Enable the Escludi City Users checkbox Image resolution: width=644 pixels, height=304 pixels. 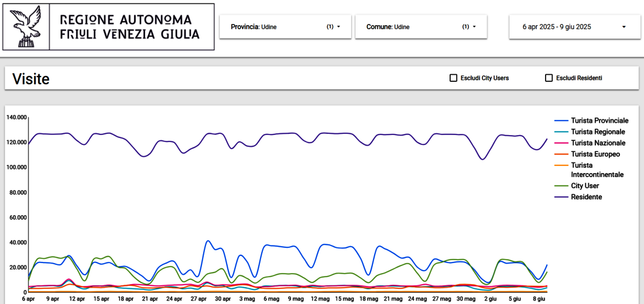tap(453, 78)
